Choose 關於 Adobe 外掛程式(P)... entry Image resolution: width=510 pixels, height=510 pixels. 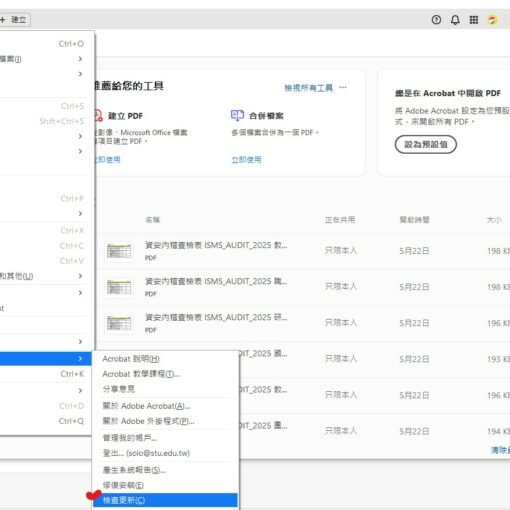(166, 421)
